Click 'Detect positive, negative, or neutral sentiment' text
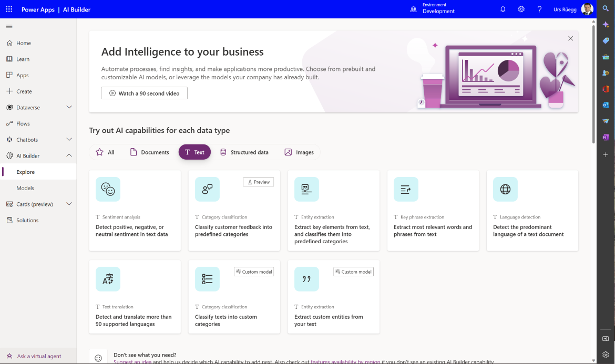 tap(132, 231)
